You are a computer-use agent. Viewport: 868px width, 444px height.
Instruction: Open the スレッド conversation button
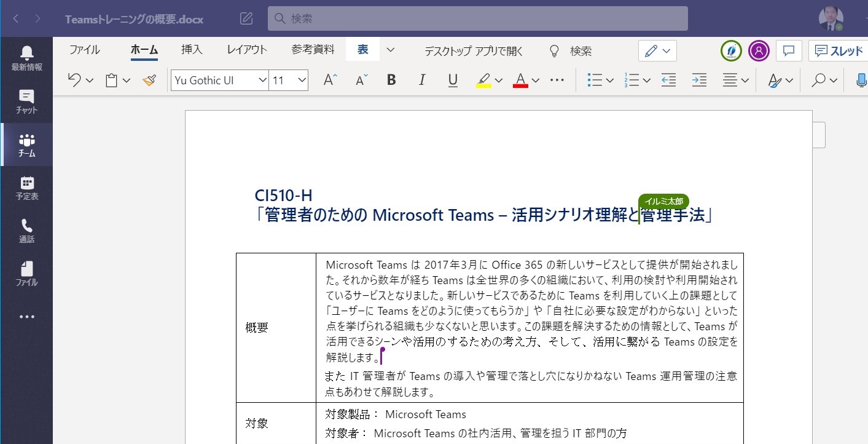[x=839, y=51]
